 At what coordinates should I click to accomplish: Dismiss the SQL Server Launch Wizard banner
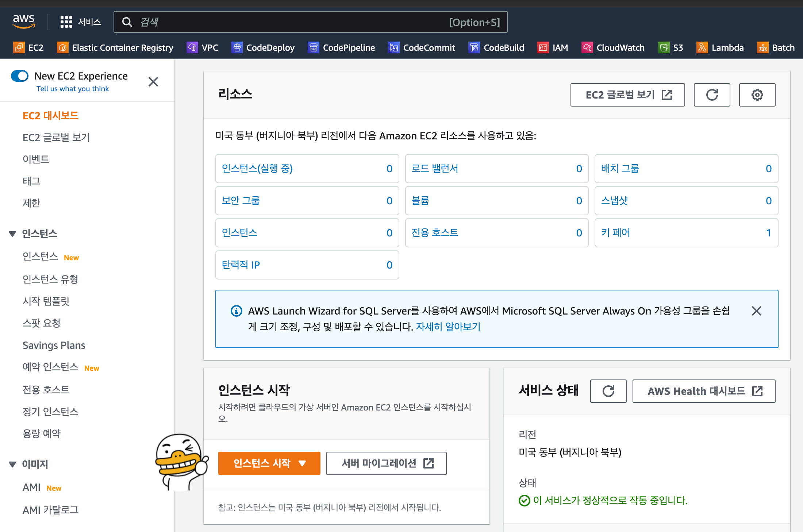coord(756,311)
